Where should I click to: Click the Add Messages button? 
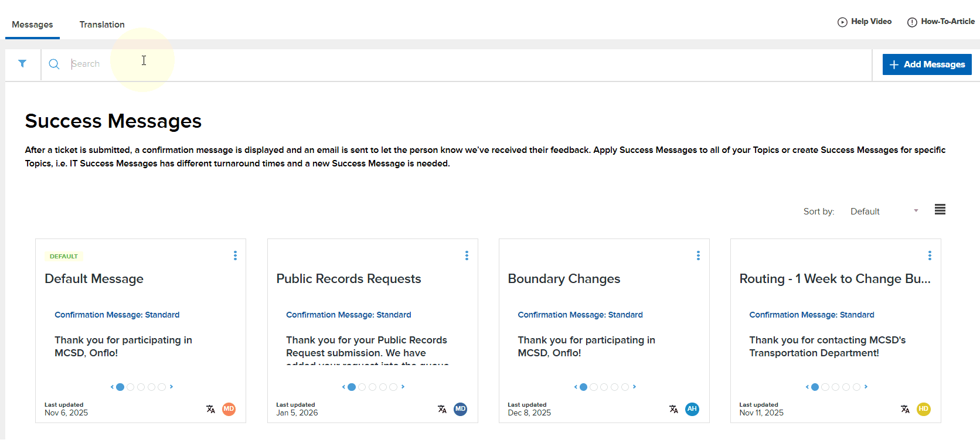[927, 64]
